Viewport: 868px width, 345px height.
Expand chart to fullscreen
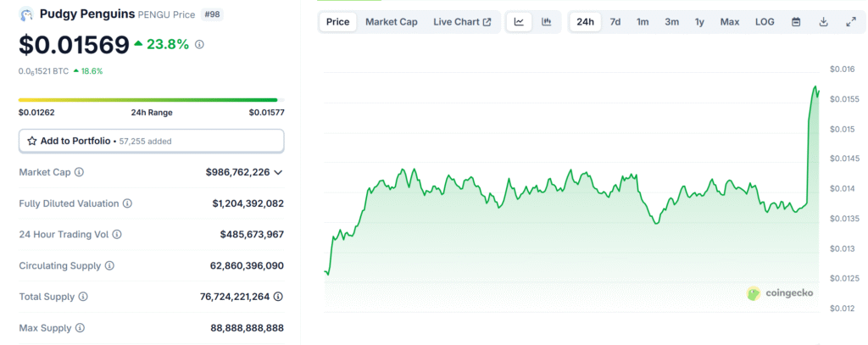click(x=851, y=22)
